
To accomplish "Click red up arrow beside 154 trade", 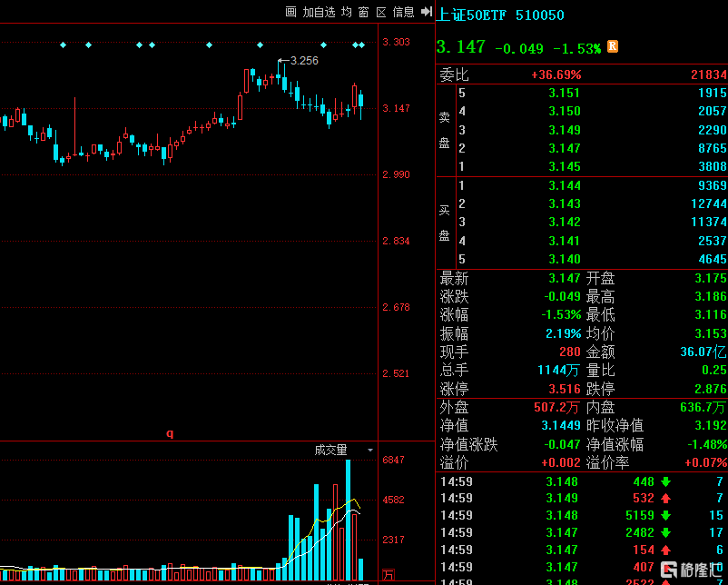I will pyautogui.click(x=665, y=550).
